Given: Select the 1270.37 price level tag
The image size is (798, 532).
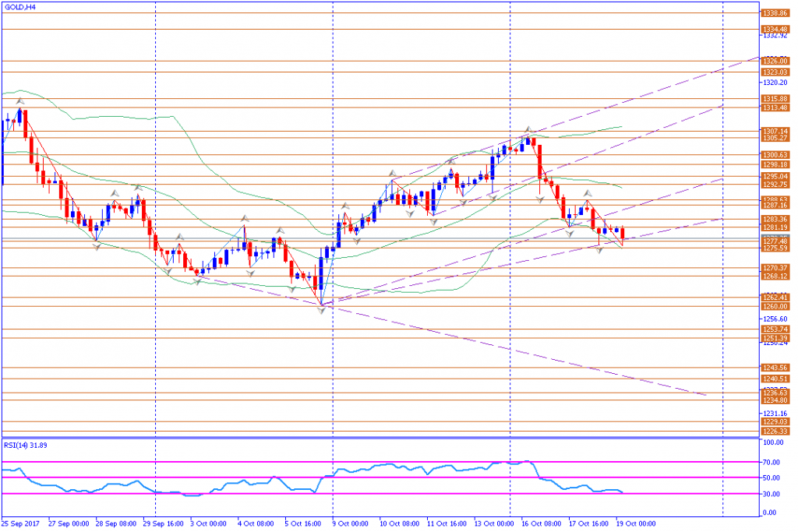Looking at the screenshot, I should (x=775, y=267).
